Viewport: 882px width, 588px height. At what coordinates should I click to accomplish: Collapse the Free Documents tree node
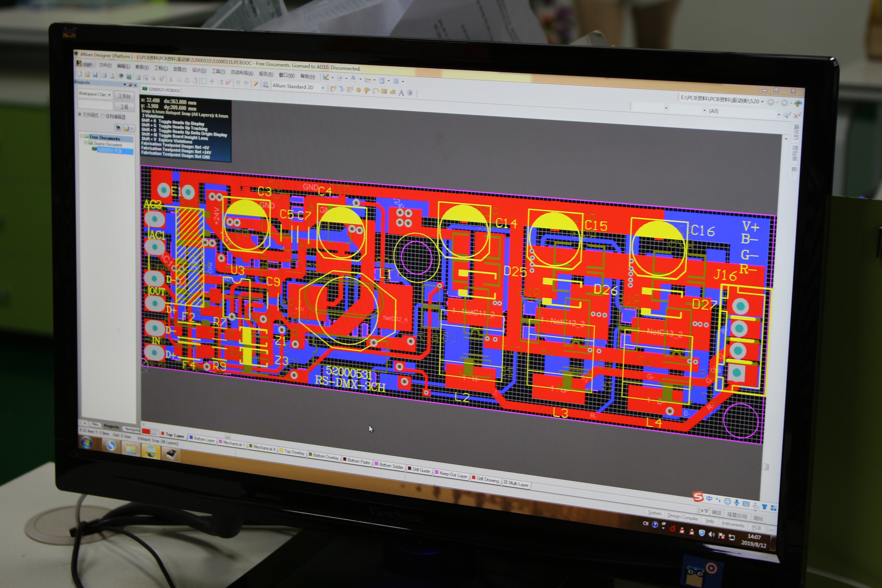(x=82, y=136)
